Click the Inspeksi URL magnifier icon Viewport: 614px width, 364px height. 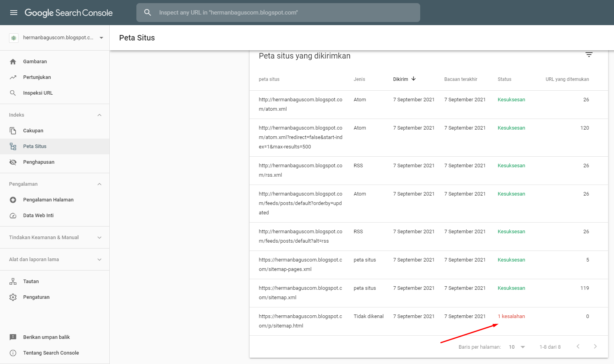click(13, 93)
